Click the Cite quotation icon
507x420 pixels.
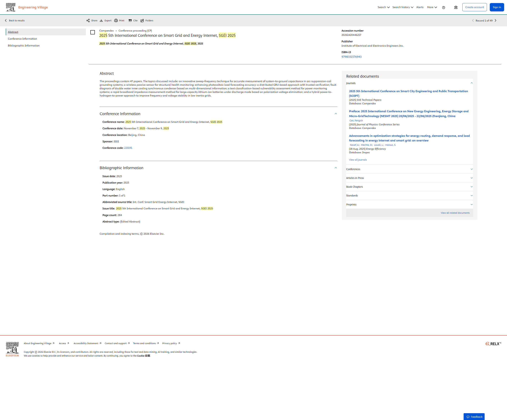coord(130,20)
